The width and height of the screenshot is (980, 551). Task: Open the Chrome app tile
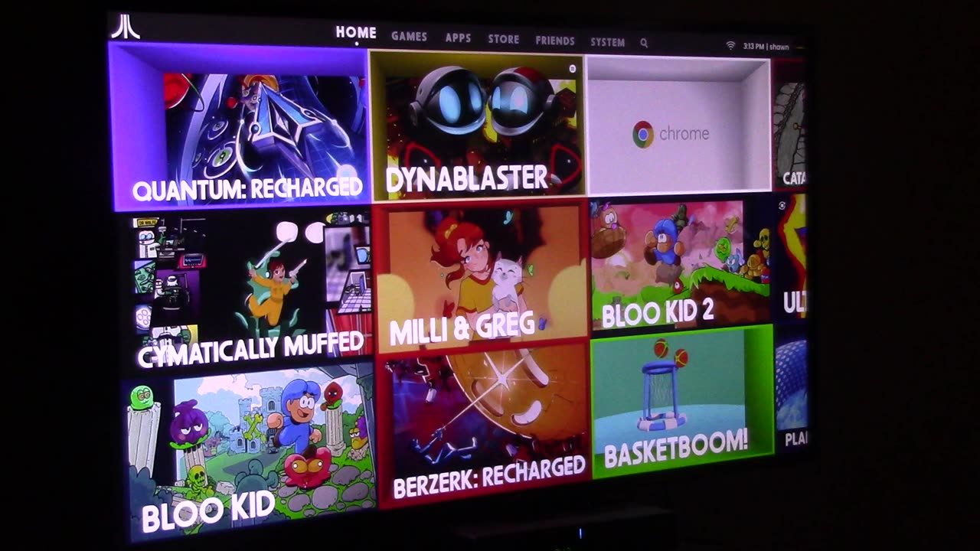point(678,125)
